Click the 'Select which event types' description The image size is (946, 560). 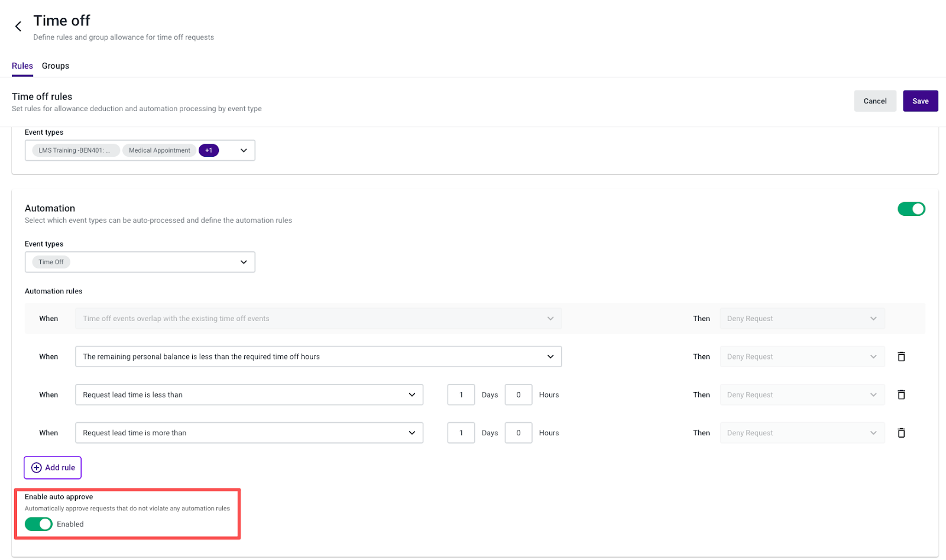point(158,221)
